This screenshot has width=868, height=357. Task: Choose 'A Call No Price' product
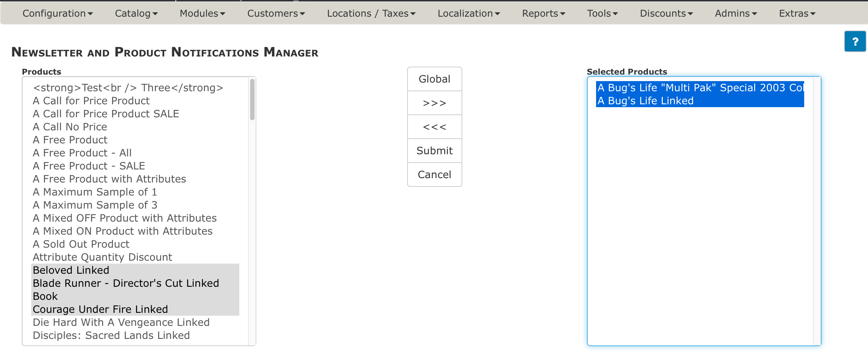pyautogui.click(x=136, y=127)
